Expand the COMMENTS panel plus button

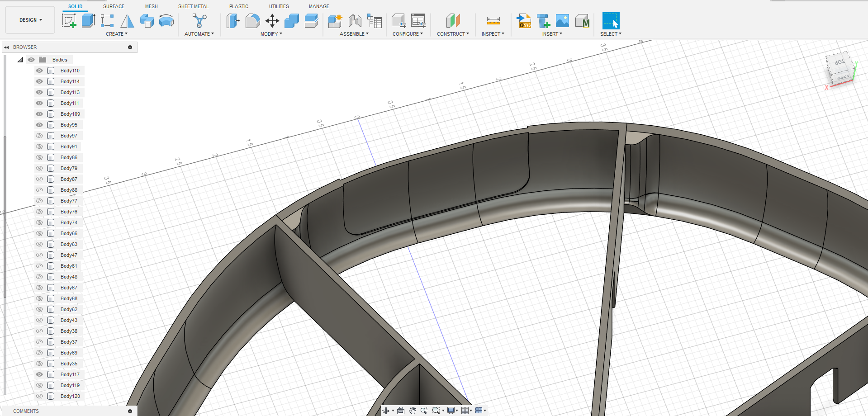[x=130, y=411]
